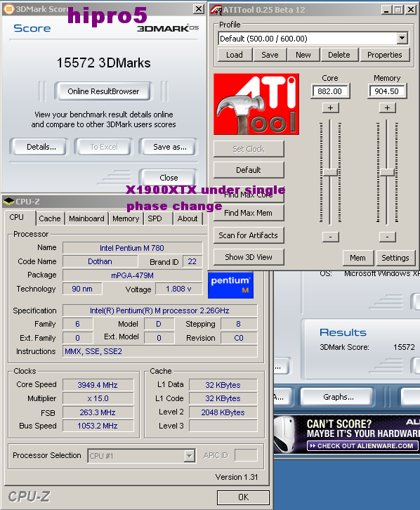Click OK button in CPU-Z
The image size is (420, 510).
(x=243, y=497)
